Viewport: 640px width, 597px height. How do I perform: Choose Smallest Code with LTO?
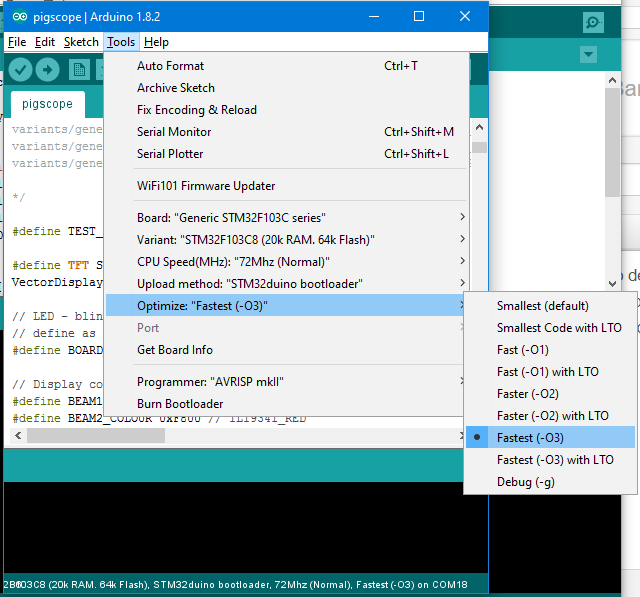coord(550,328)
